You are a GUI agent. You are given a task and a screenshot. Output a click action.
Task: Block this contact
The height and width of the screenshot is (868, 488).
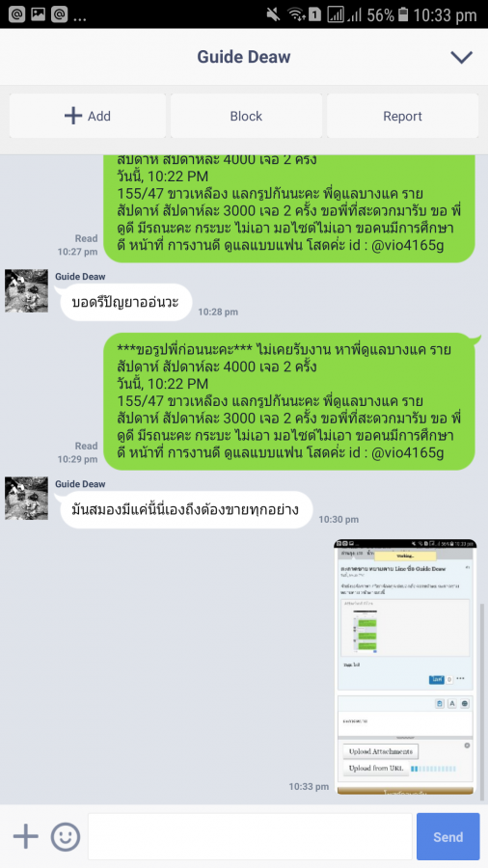click(x=246, y=116)
